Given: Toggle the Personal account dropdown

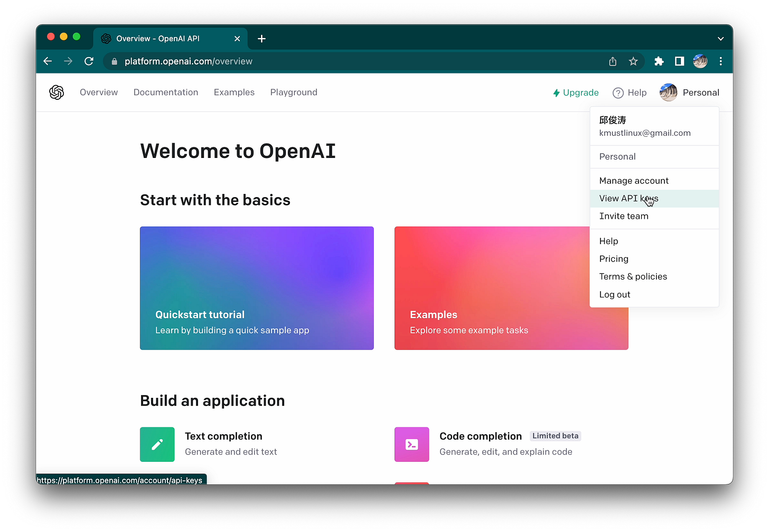Looking at the screenshot, I should tap(689, 92).
